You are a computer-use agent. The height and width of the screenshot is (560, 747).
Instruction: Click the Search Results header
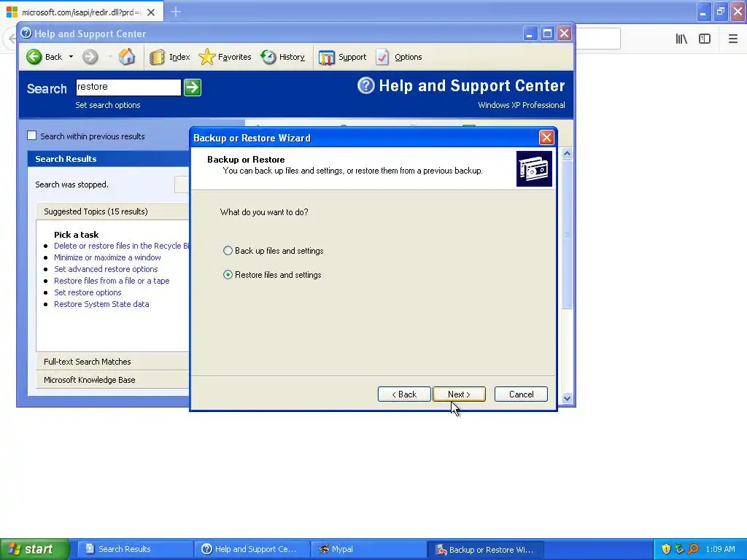point(109,159)
